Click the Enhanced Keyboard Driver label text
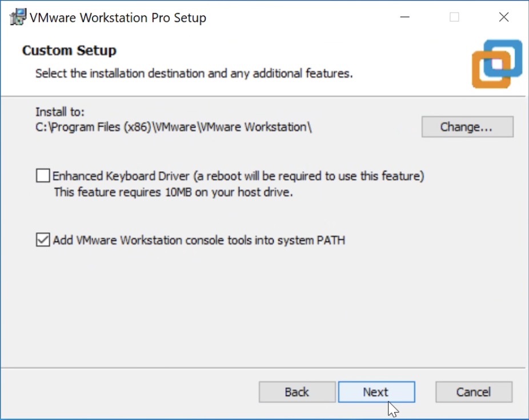The height and width of the screenshot is (420, 529). (238, 176)
